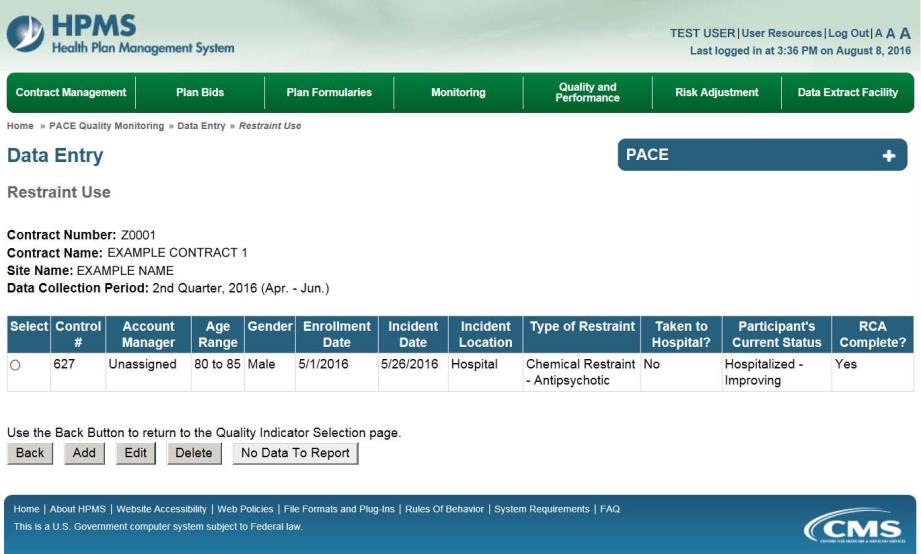
Task: Click Chemical Restraint - Antipsychotic cell
Action: tap(581, 372)
